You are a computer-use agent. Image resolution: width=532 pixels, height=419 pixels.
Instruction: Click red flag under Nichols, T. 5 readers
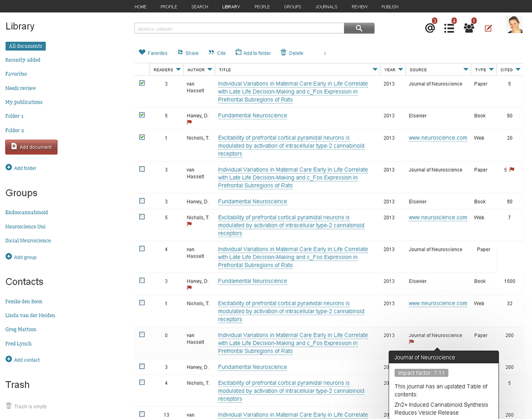pyautogui.click(x=189, y=224)
